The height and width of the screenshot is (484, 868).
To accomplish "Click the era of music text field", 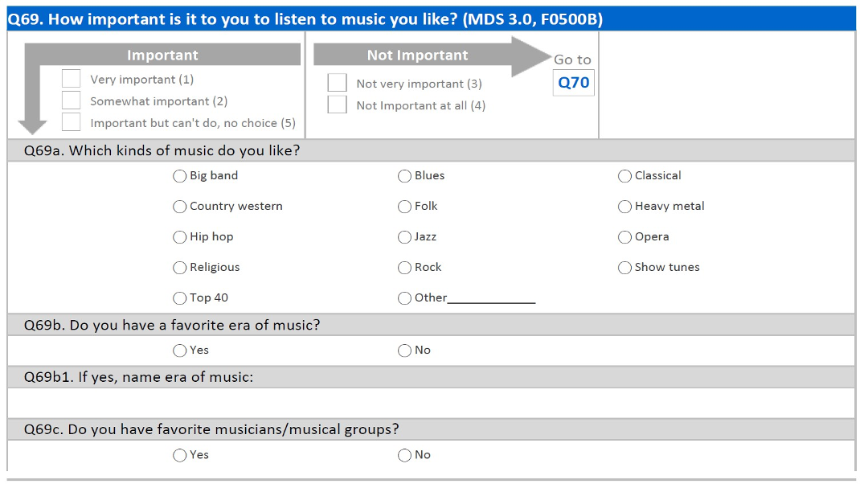I will click(x=431, y=402).
